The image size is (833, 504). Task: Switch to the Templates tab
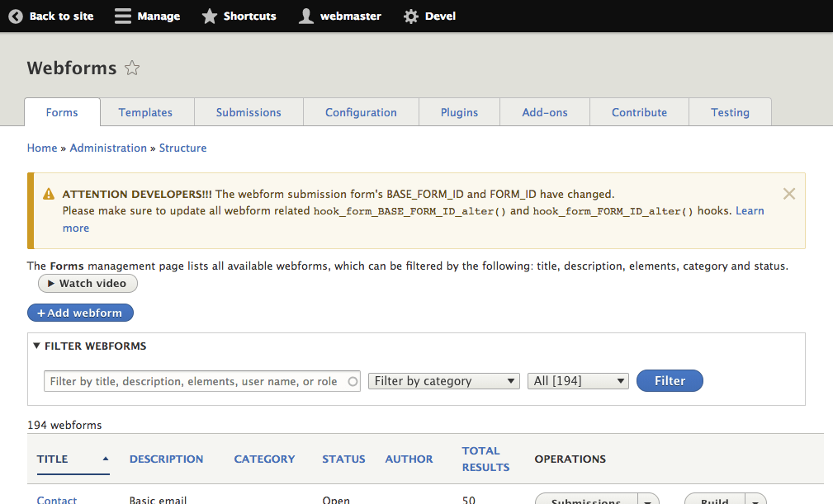coord(145,112)
